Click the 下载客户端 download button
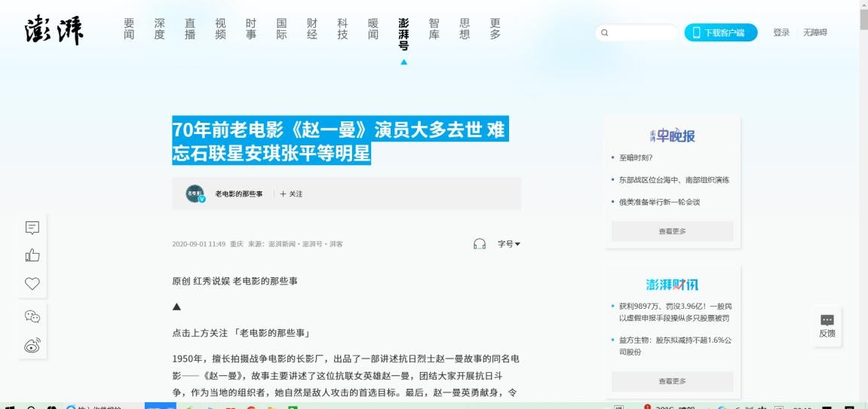 (x=720, y=32)
